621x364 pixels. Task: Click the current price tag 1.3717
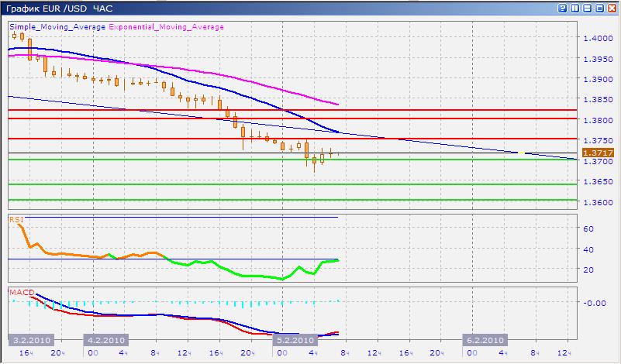(x=598, y=153)
